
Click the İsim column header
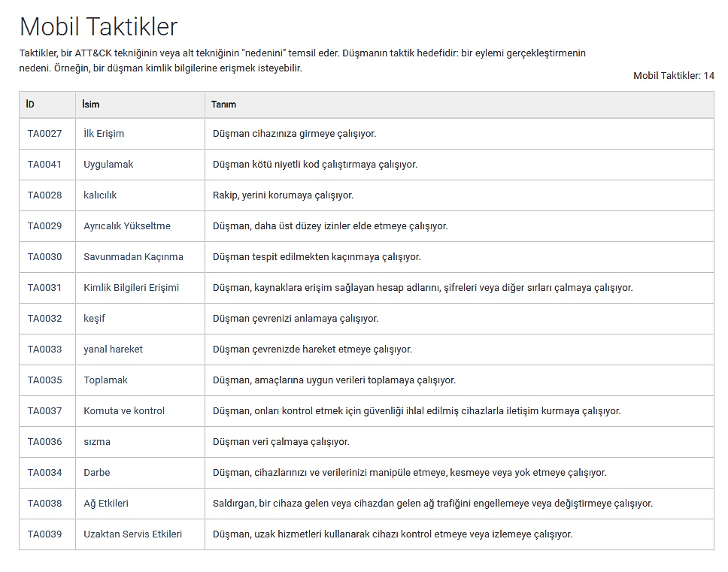pyautogui.click(x=91, y=104)
